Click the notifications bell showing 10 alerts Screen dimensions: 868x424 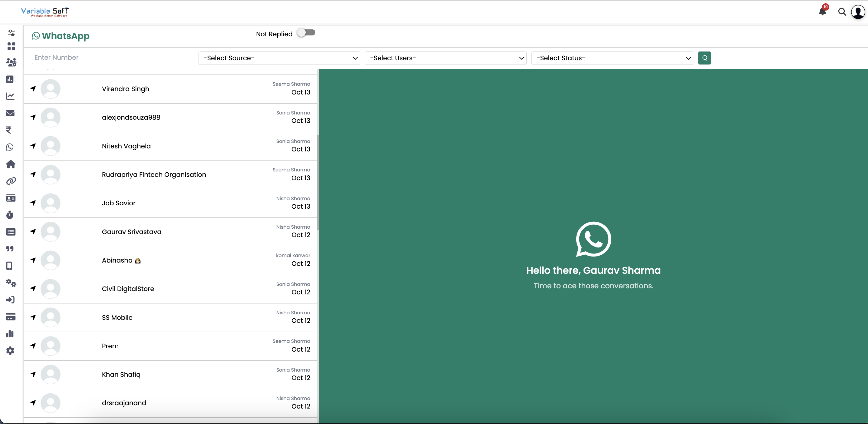[x=822, y=11]
